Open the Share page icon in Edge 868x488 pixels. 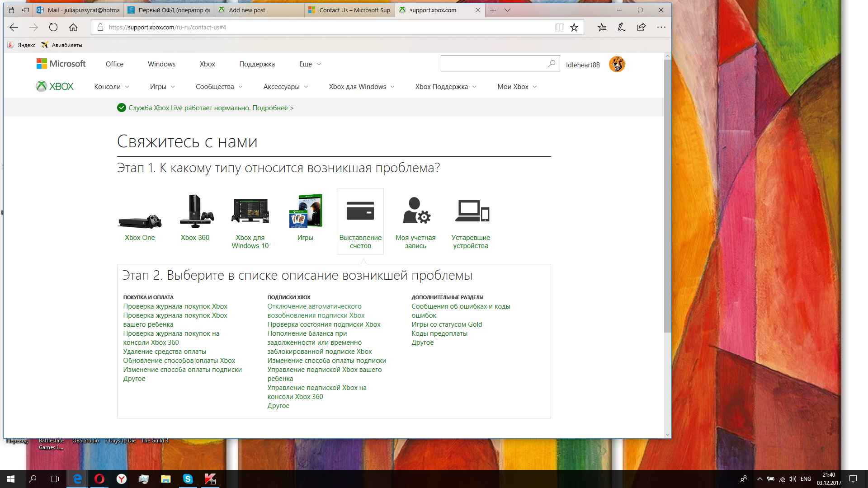point(641,28)
